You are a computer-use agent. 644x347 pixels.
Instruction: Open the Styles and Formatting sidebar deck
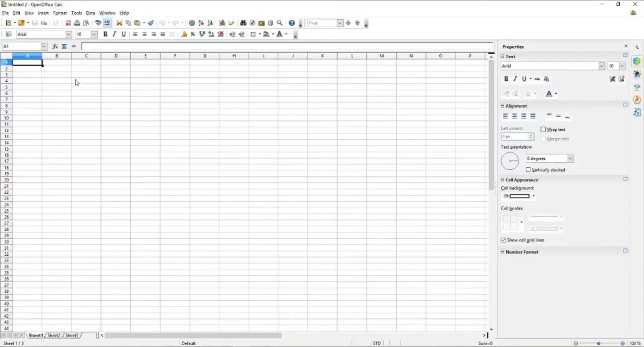click(x=637, y=74)
